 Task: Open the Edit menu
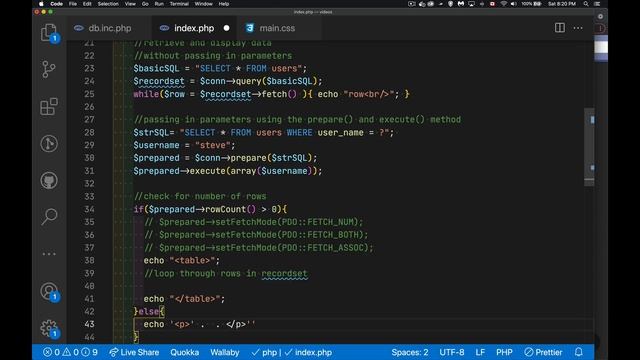tap(87, 4)
